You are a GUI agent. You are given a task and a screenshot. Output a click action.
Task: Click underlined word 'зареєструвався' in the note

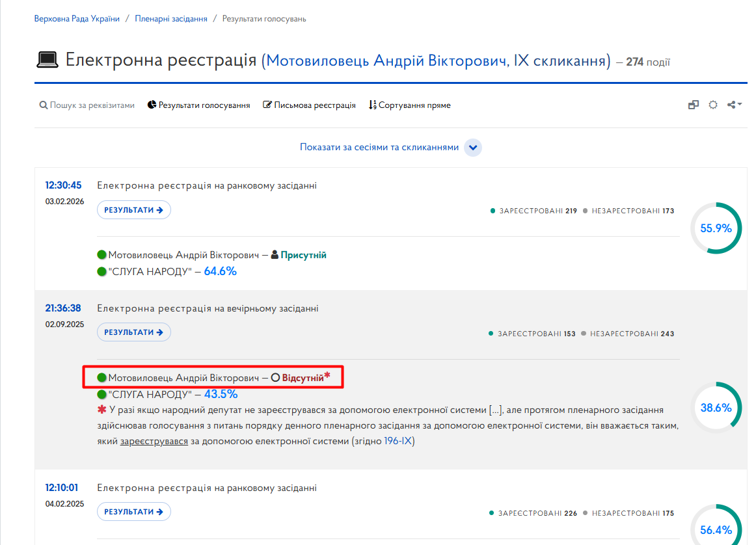point(154,441)
